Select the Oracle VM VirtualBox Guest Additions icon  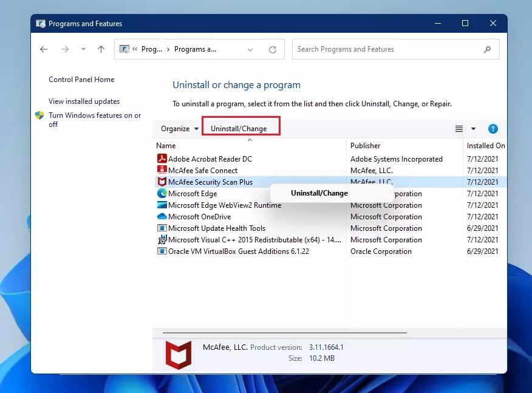(x=160, y=251)
